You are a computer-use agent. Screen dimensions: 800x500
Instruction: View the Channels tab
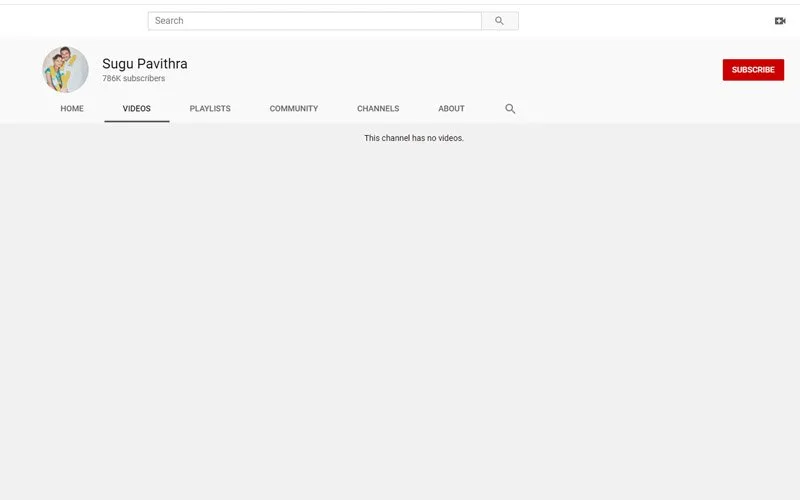coord(378,109)
